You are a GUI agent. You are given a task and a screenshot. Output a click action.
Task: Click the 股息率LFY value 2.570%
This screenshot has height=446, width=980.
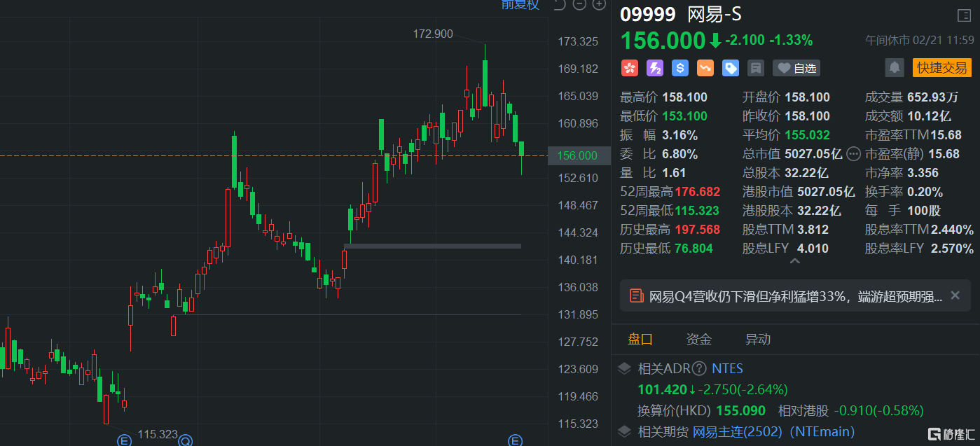click(x=952, y=249)
